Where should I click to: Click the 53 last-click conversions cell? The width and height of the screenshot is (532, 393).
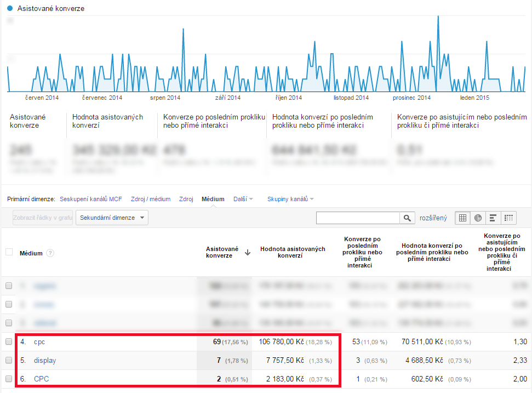coord(356,342)
